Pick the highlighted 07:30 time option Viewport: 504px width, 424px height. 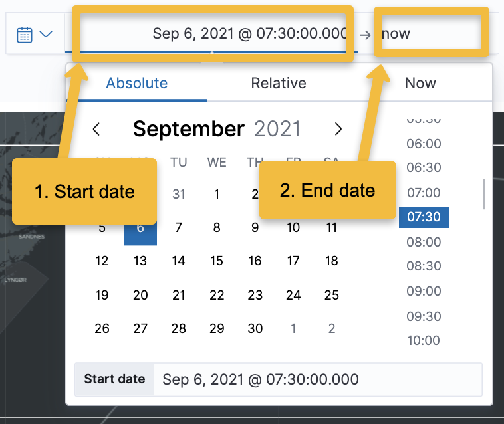click(x=424, y=217)
